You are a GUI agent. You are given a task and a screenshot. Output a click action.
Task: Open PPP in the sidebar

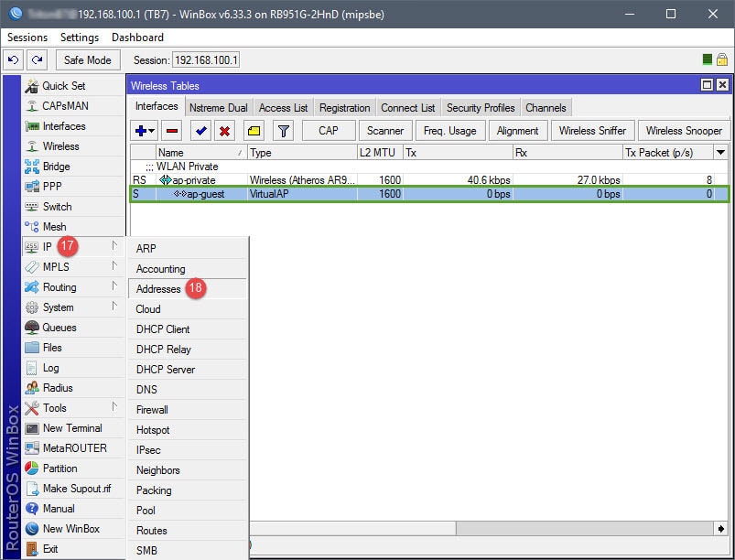tap(73, 187)
